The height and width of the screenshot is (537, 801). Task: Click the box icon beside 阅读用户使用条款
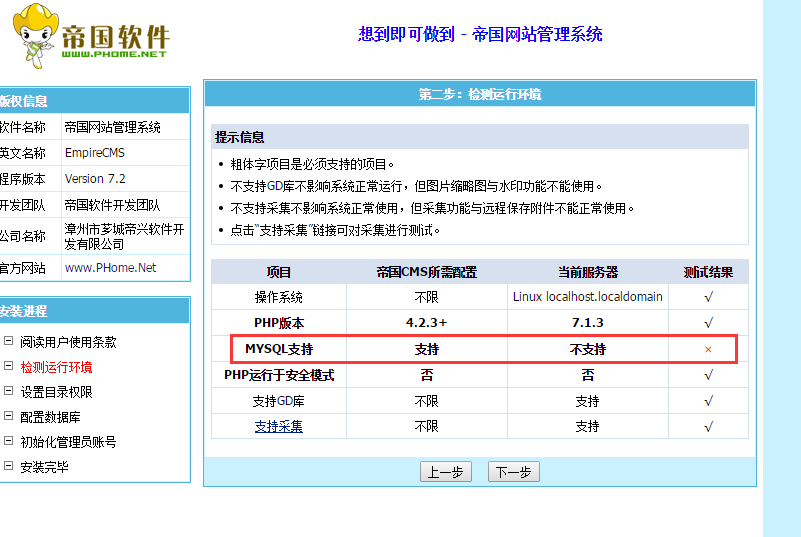[x=8, y=340]
